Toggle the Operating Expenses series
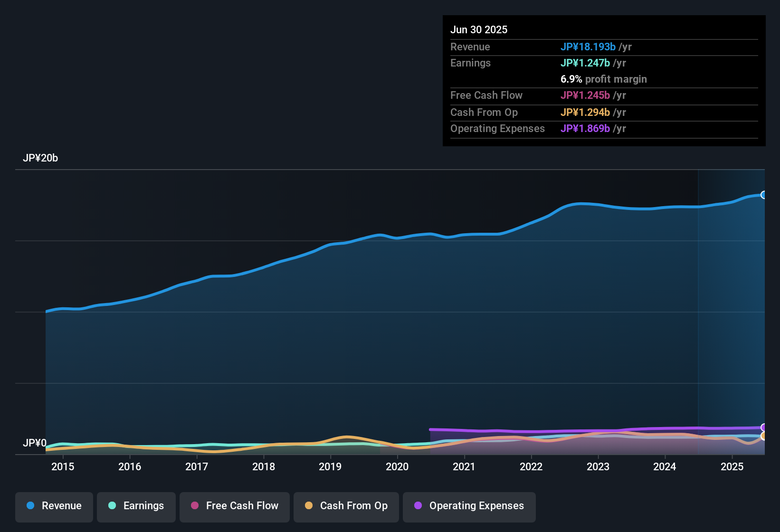Image resolution: width=780 pixels, height=532 pixels. [x=469, y=506]
